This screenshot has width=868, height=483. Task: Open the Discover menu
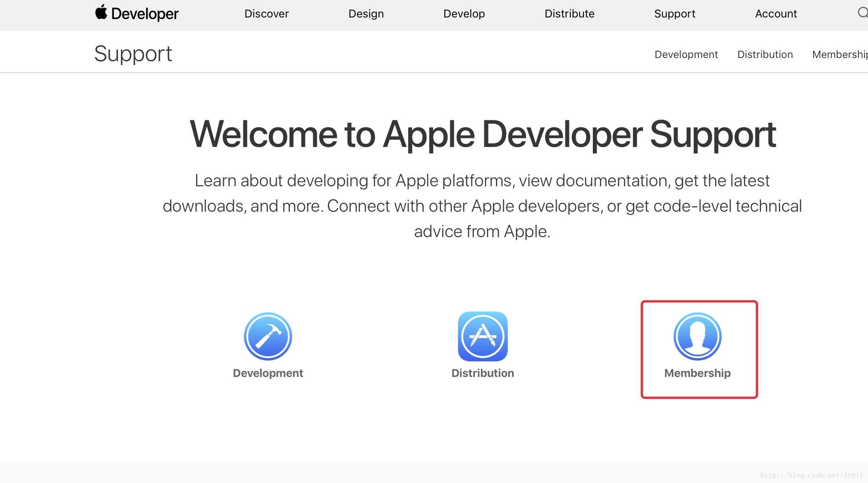[x=266, y=14]
